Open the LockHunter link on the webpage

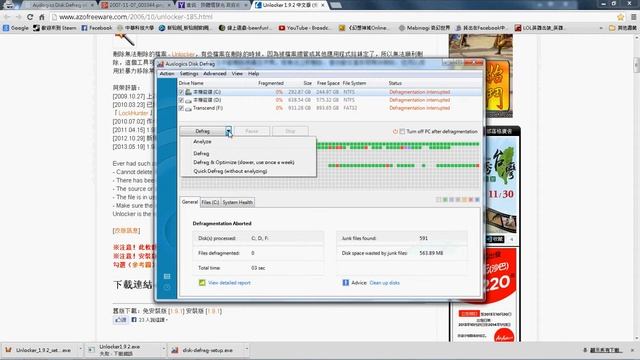pyautogui.click(x=133, y=113)
